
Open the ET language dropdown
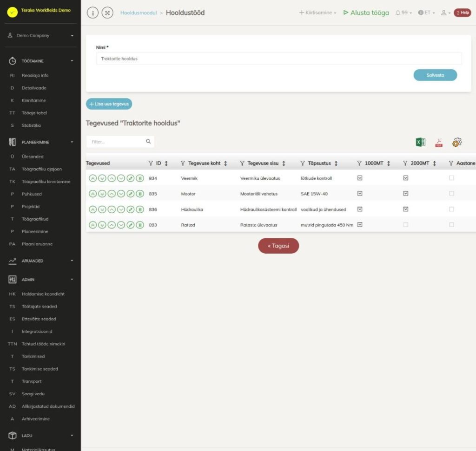[427, 13]
